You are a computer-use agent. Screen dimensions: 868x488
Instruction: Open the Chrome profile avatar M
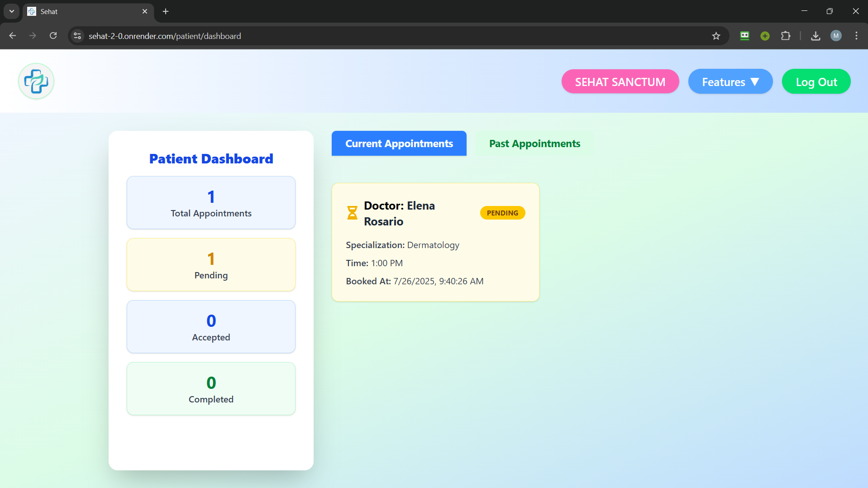pos(836,36)
